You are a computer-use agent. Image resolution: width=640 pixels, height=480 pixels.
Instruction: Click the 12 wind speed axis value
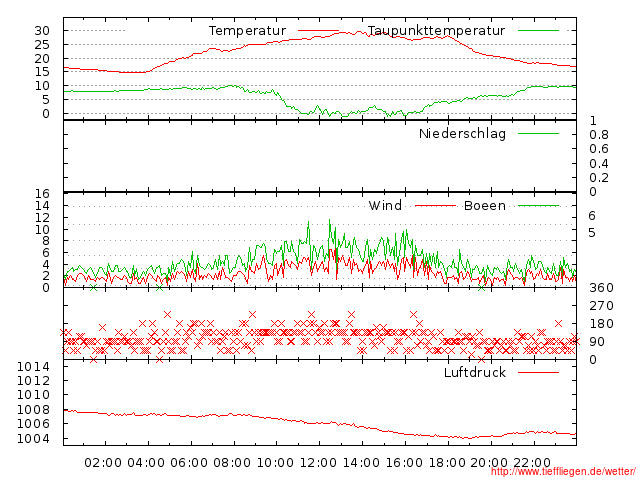click(x=42, y=217)
